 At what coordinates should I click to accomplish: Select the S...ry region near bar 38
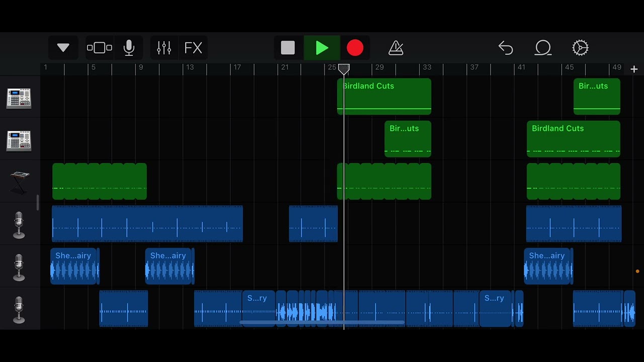[x=495, y=309]
